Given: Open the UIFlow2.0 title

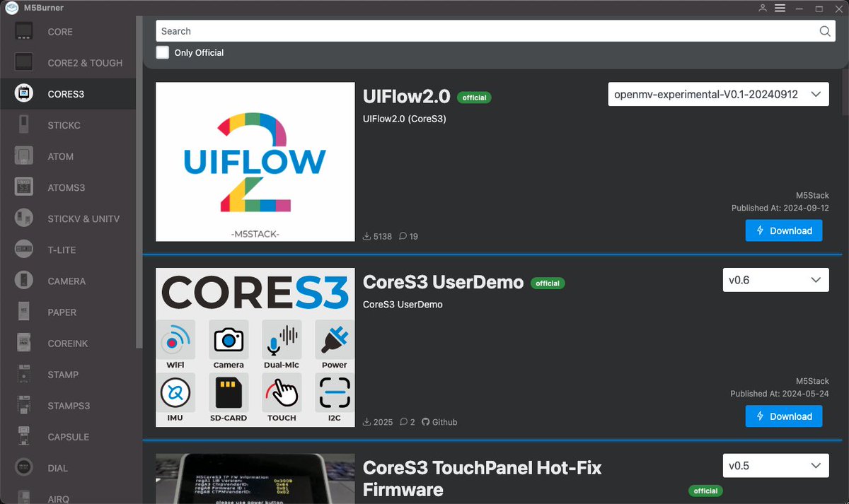Looking at the screenshot, I should 406,96.
